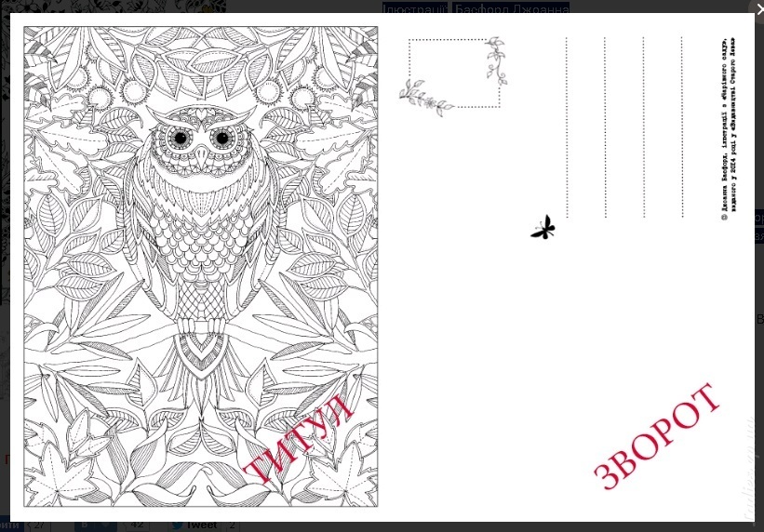
Task: Click the postcard back labeled ЗВОРОТ
Action: [568, 267]
